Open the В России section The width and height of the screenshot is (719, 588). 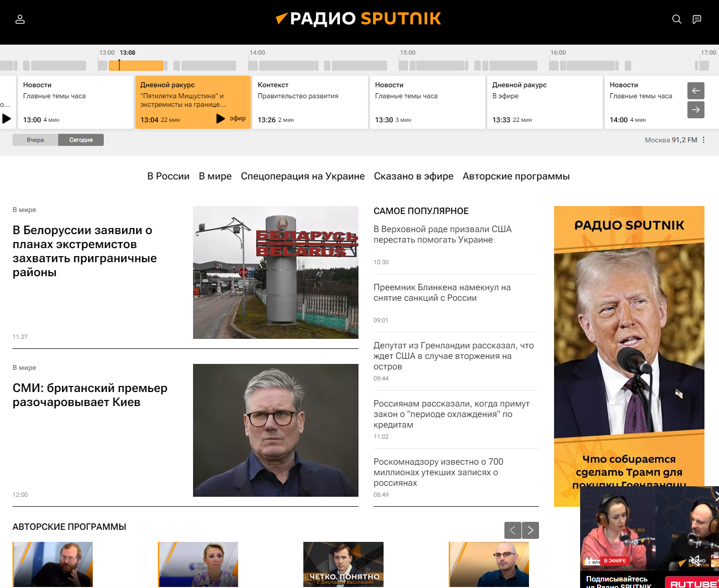click(168, 176)
